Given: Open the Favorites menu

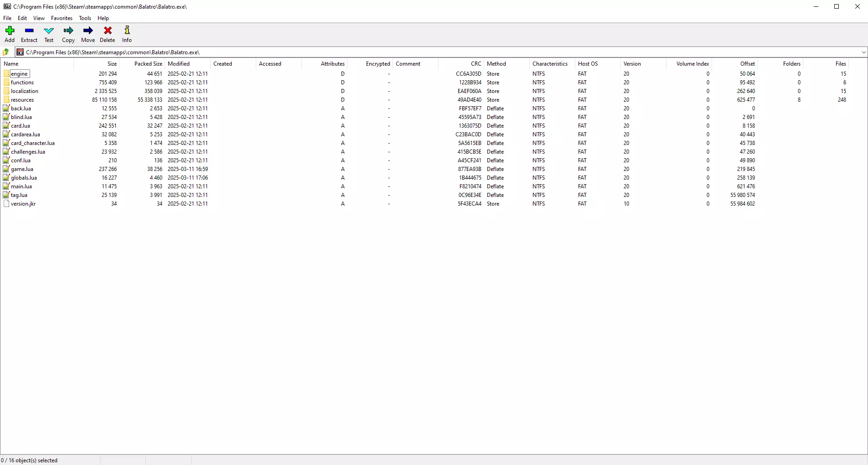Looking at the screenshot, I should click(62, 18).
